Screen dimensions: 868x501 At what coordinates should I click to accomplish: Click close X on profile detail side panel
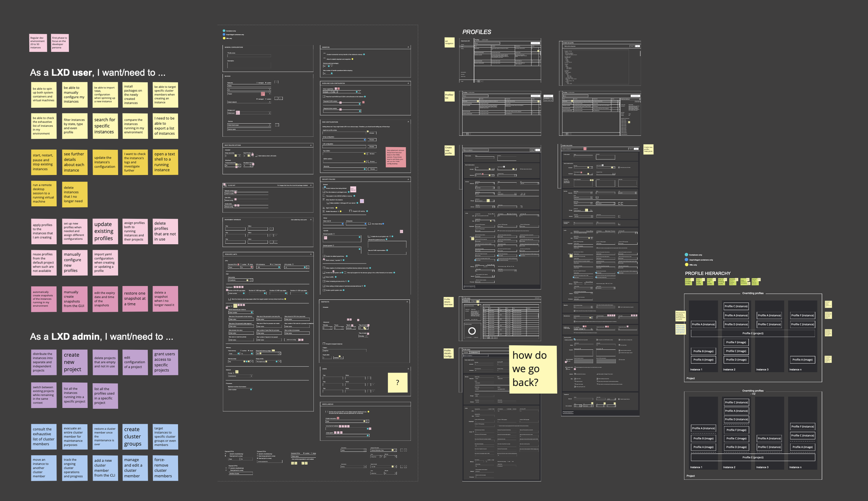coord(640,99)
